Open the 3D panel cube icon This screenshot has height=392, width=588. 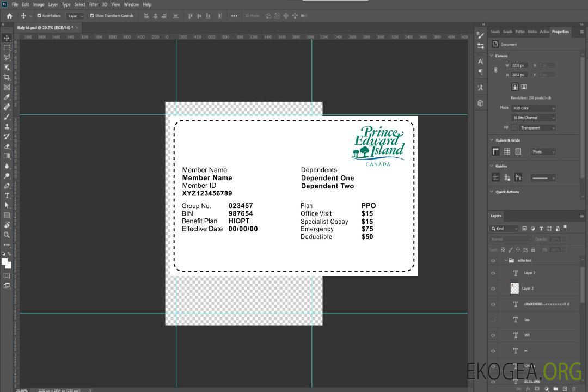pyautogui.click(x=480, y=103)
